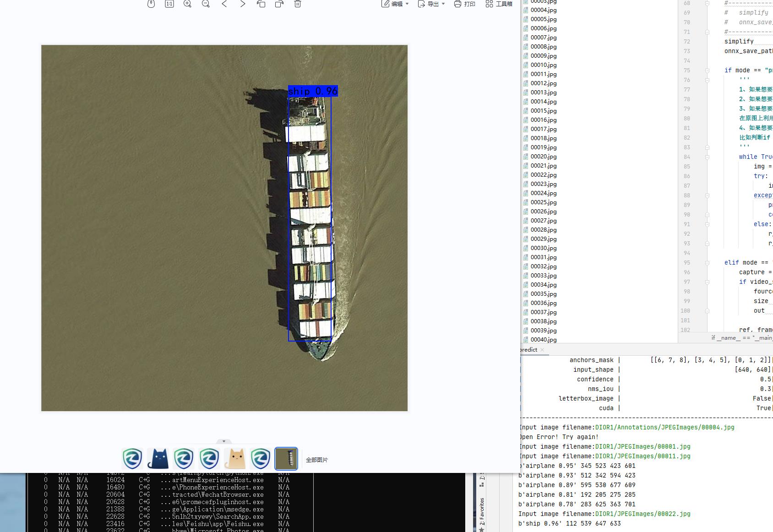773x532 pixels.
Task: Click the 打印 print button
Action: (x=464, y=4)
